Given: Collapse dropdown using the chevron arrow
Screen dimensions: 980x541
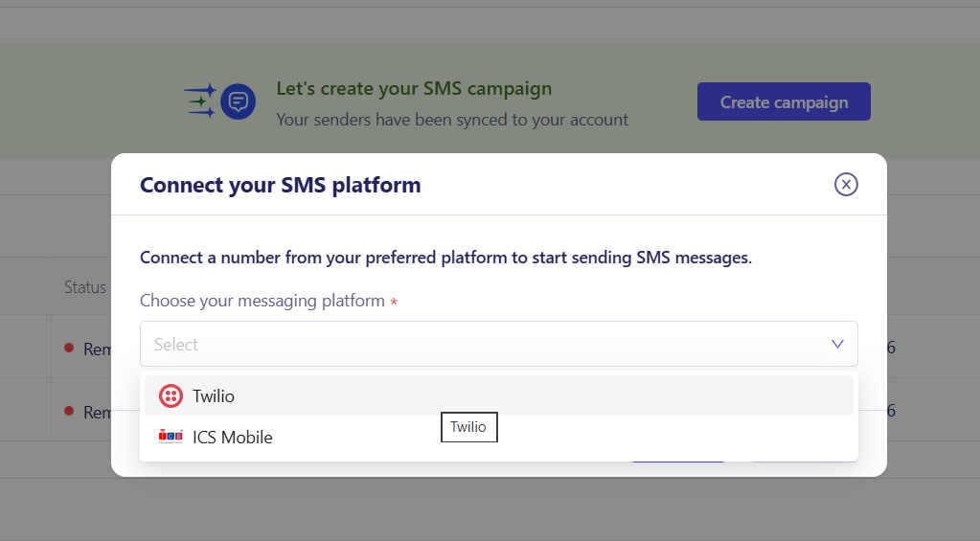Looking at the screenshot, I should tap(837, 344).
